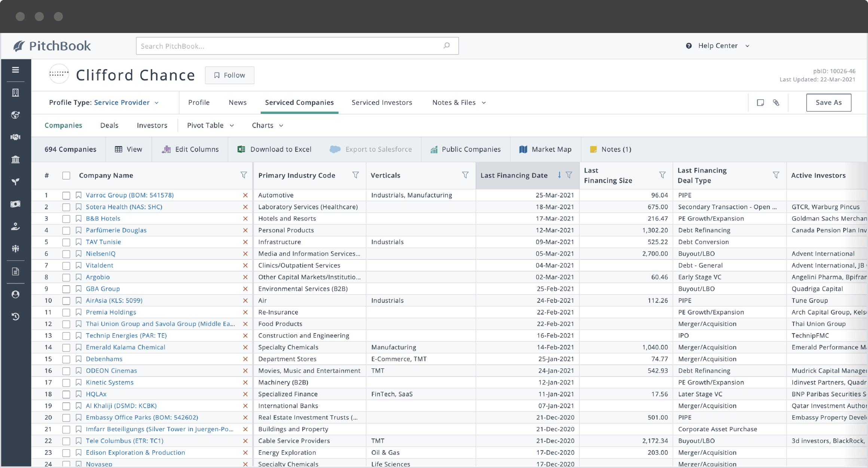This screenshot has width=868, height=468.
Task: Open the Market Map view icon
Action: coord(522,149)
